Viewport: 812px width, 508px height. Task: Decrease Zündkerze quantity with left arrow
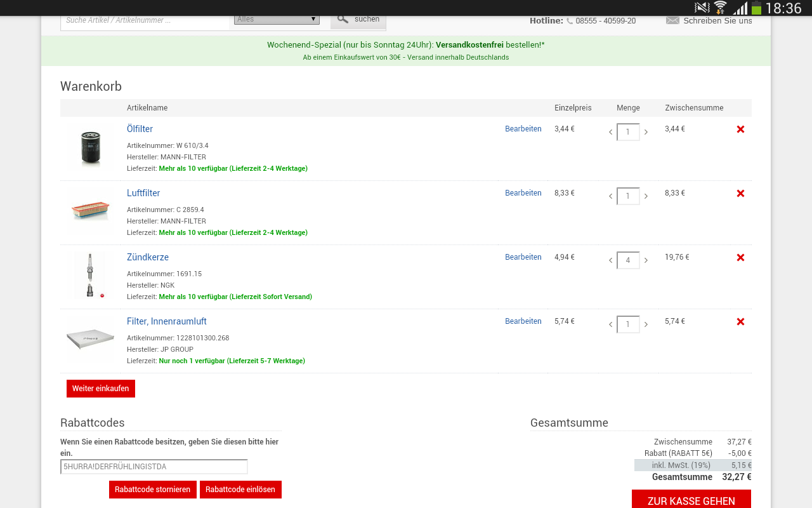pos(611,260)
